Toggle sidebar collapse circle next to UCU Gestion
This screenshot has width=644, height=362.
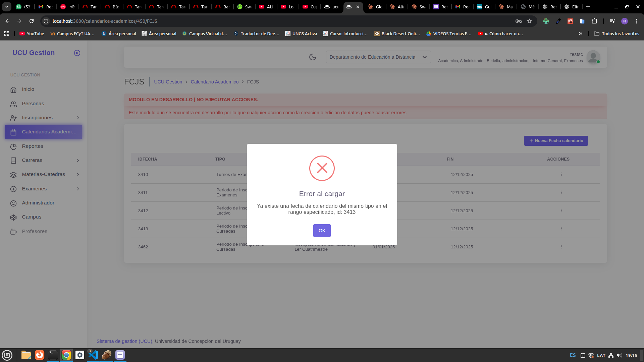(x=77, y=53)
